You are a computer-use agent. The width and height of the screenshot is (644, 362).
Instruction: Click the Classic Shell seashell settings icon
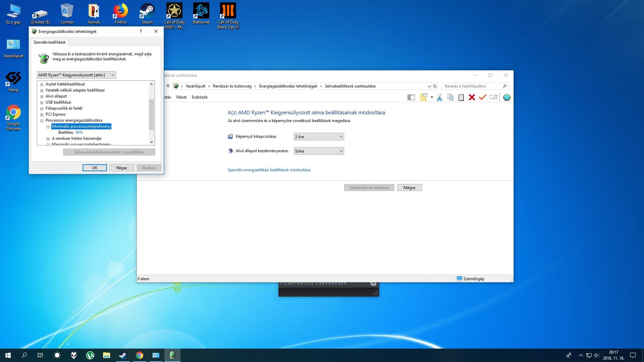(x=506, y=97)
